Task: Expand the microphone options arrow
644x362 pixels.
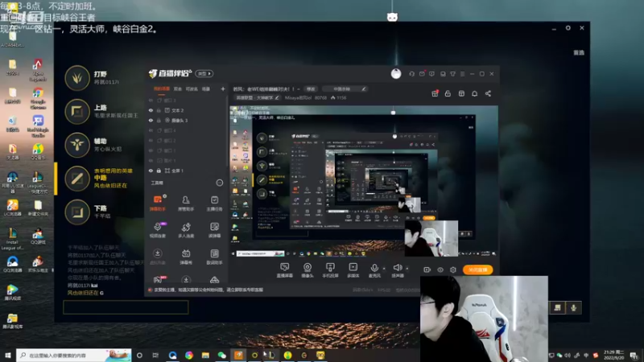Action: point(384,269)
